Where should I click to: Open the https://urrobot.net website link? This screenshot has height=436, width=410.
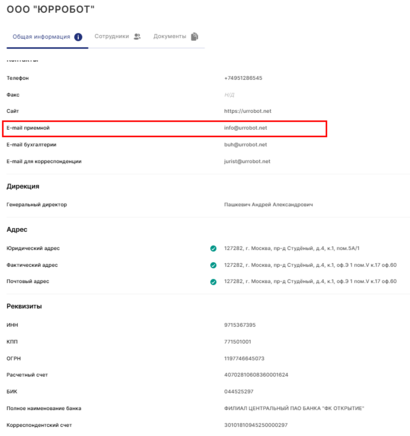tap(248, 111)
